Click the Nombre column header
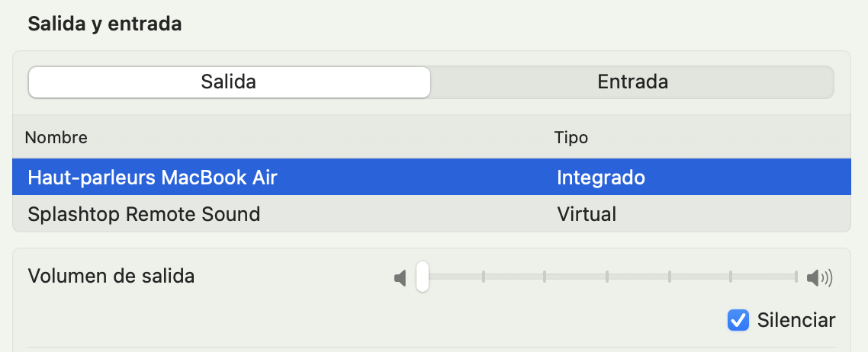 [x=56, y=137]
